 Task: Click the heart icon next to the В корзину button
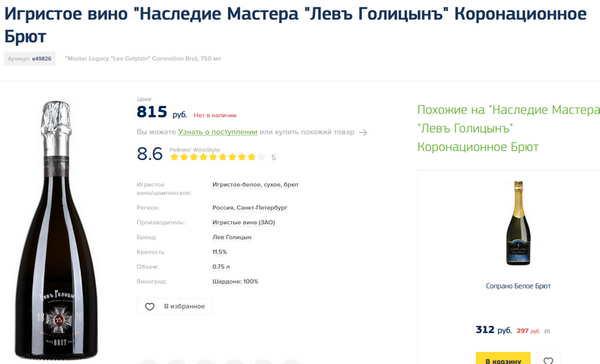(x=548, y=360)
